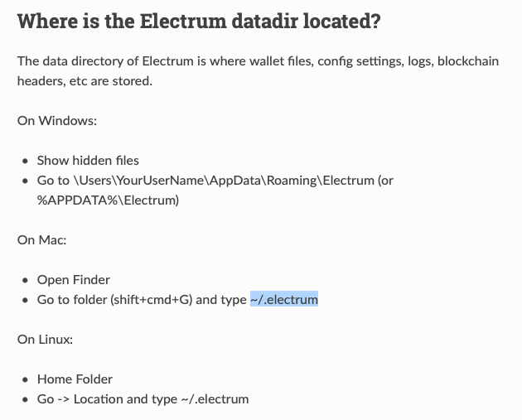Click the "On Linux:" label

point(46,340)
